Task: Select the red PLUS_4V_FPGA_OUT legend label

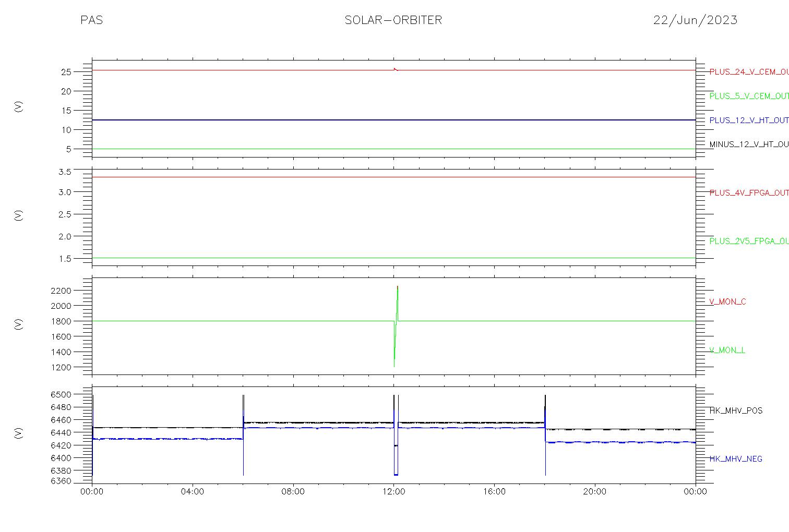Action: pyautogui.click(x=749, y=193)
